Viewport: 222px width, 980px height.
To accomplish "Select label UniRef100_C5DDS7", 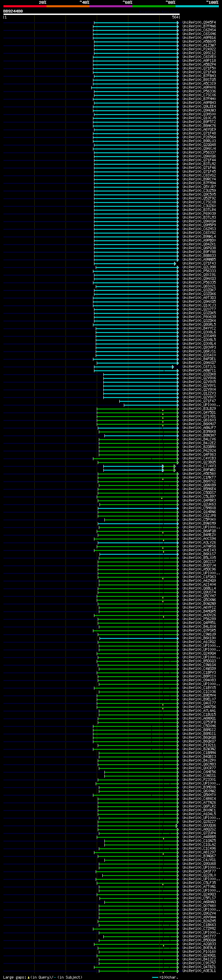I will [199, 492].
